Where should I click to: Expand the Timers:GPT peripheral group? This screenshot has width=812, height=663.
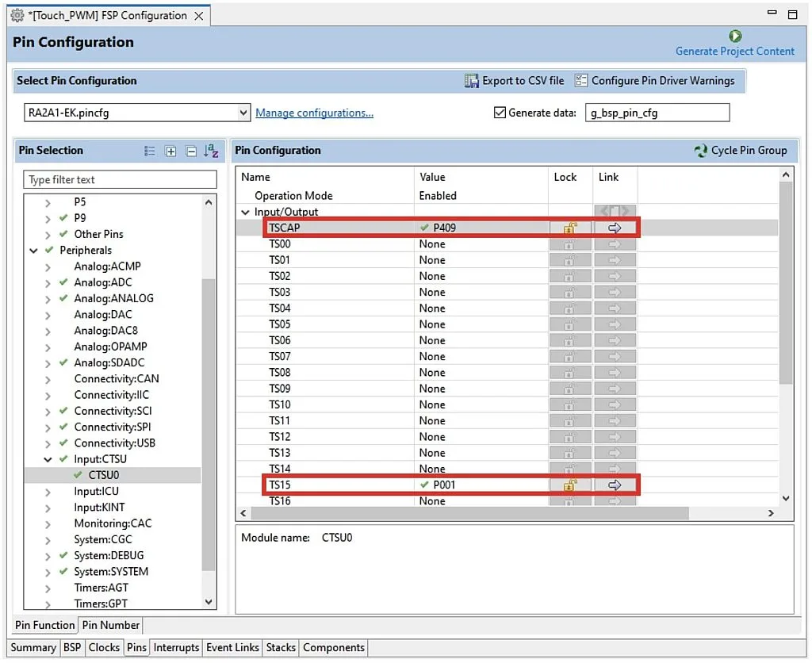(49, 604)
